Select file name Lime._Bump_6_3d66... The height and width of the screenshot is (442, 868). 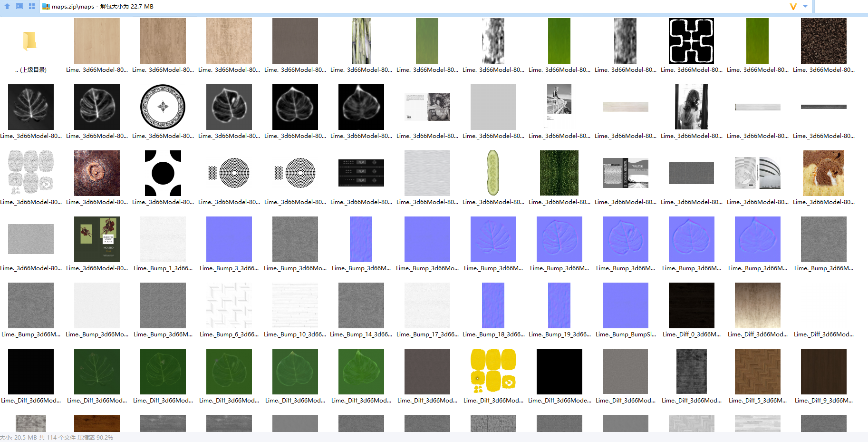(229, 334)
